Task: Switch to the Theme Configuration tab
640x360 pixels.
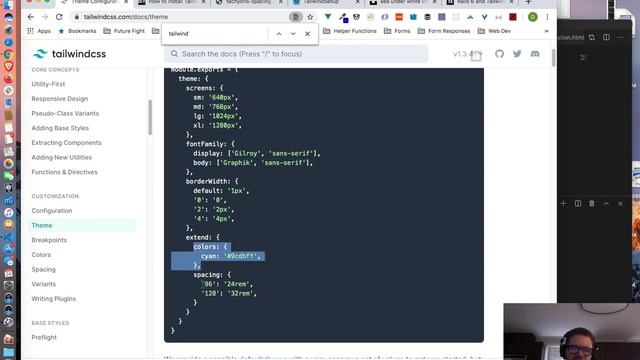Action: pos(94,2)
